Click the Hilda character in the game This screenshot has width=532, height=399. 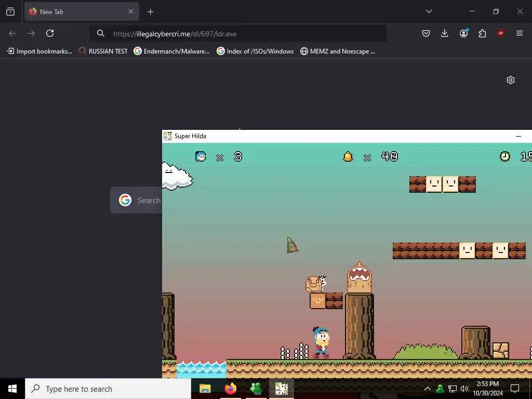pyautogui.click(x=321, y=343)
